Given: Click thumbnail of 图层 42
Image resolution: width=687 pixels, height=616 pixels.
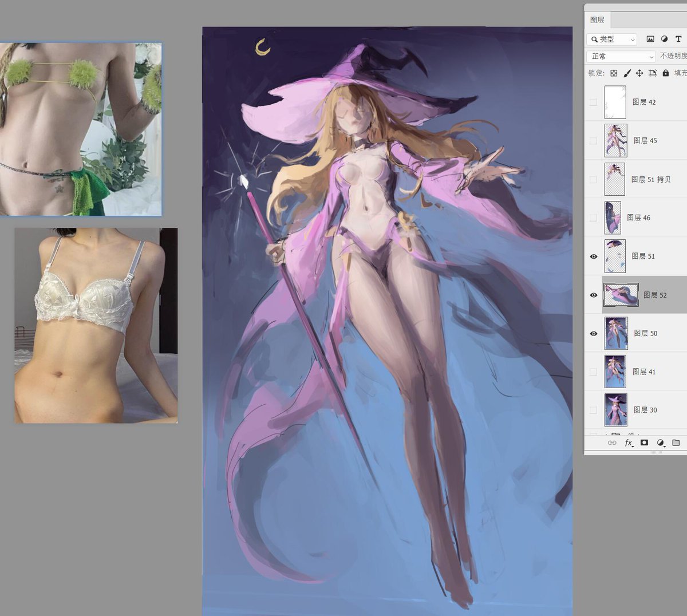Looking at the screenshot, I should 615,102.
